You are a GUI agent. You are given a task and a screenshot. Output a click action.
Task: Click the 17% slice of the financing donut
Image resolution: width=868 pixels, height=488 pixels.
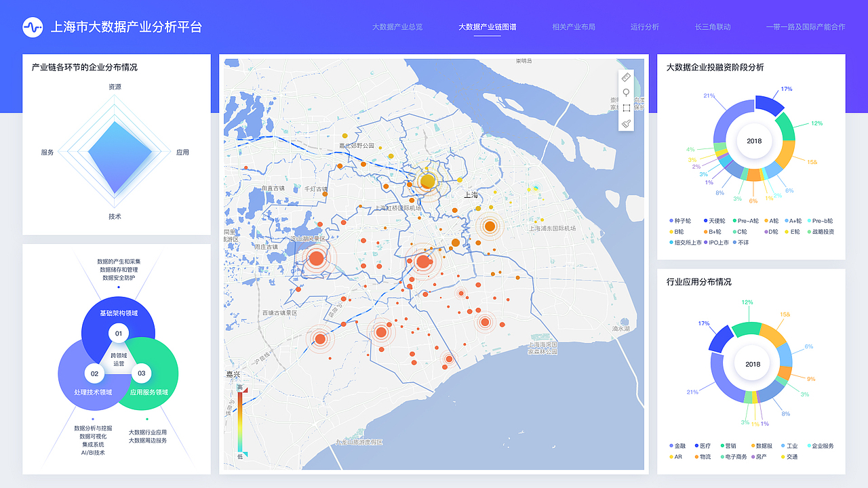coord(770,104)
